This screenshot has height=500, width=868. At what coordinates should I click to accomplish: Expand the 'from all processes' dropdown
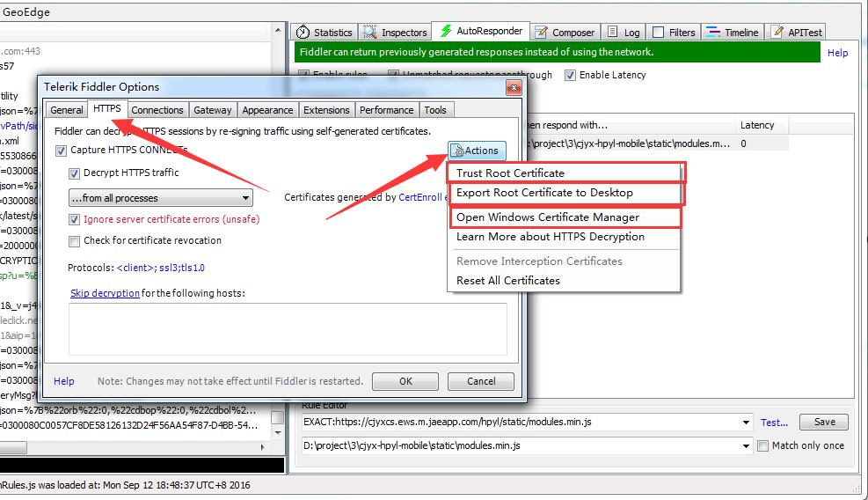coord(245,199)
